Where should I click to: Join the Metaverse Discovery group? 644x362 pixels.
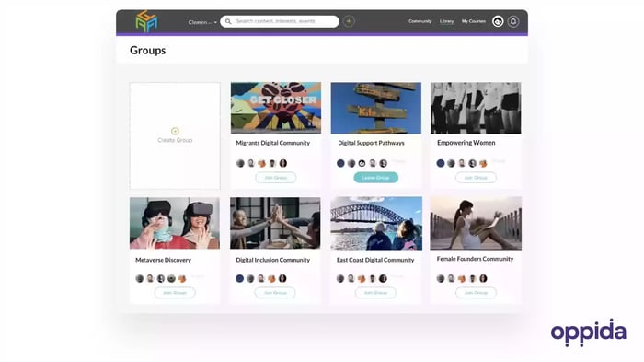pyautogui.click(x=175, y=293)
